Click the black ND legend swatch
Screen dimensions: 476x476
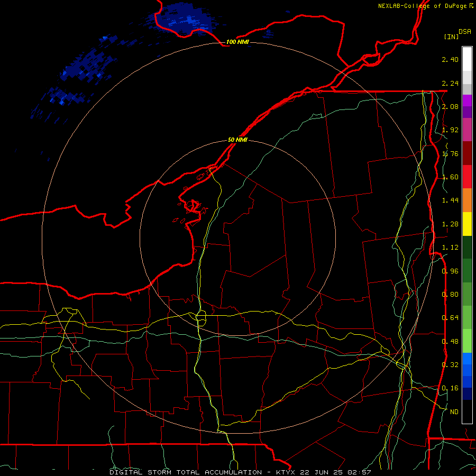pyautogui.click(x=467, y=411)
